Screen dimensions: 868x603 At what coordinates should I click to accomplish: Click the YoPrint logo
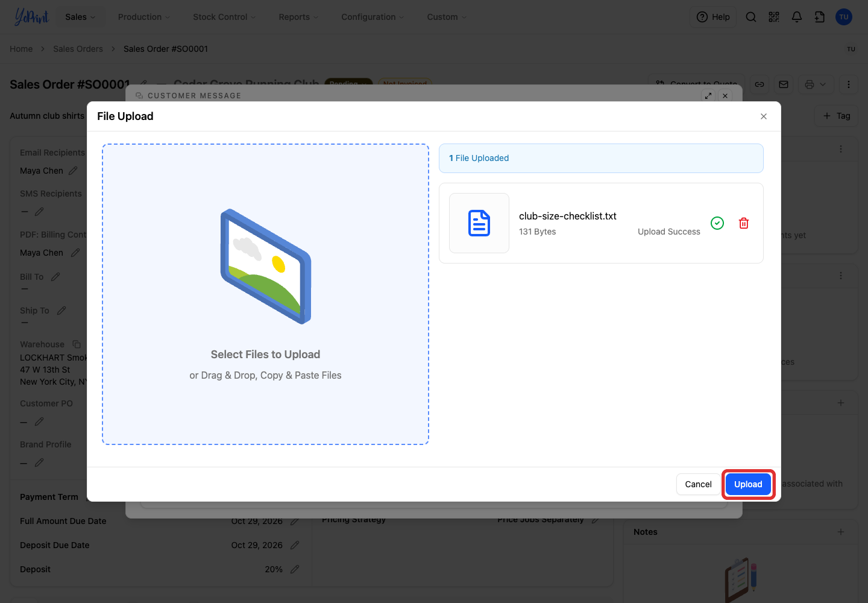31,17
